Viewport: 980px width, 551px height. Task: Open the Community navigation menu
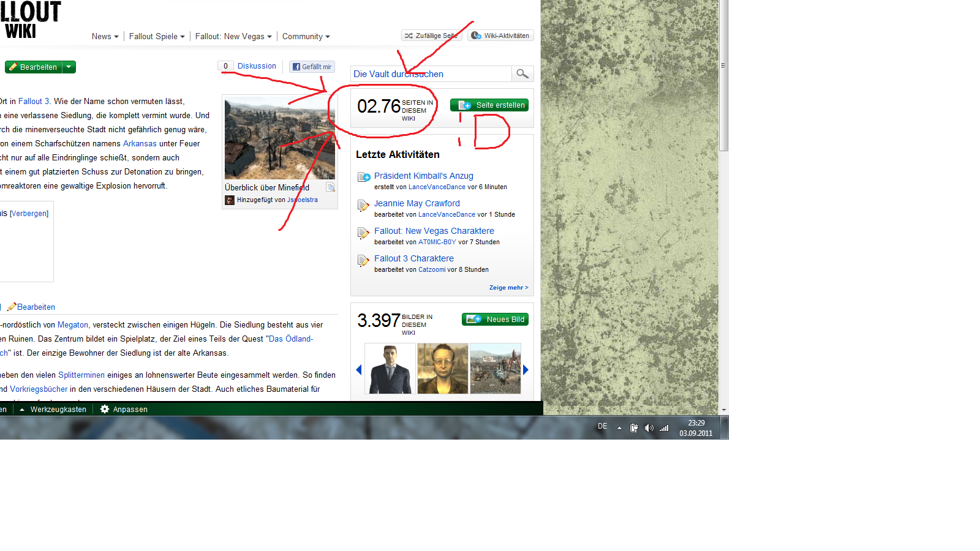[306, 37]
